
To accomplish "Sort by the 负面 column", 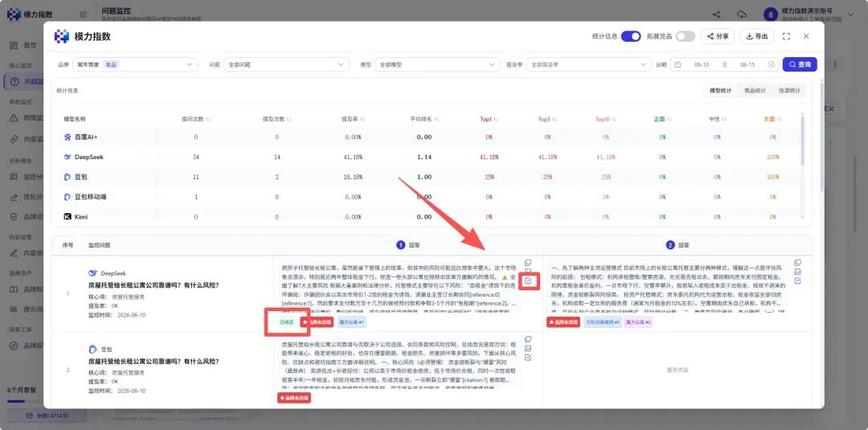I will click(780, 119).
